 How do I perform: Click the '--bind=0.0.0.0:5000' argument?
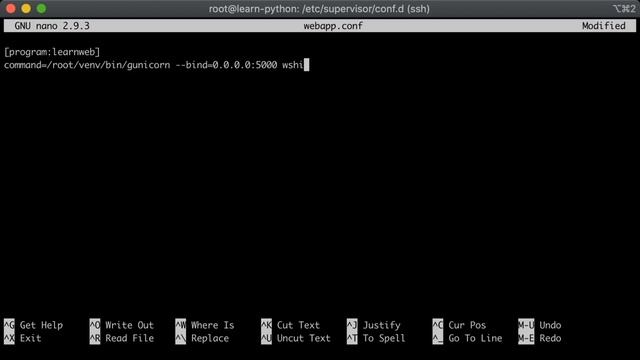[227, 65]
